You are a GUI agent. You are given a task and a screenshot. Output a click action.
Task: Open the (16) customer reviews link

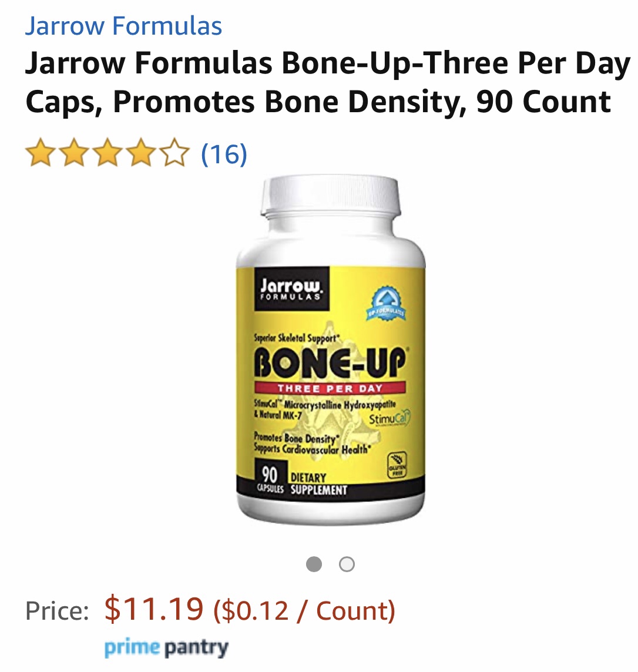pyautogui.click(x=224, y=153)
